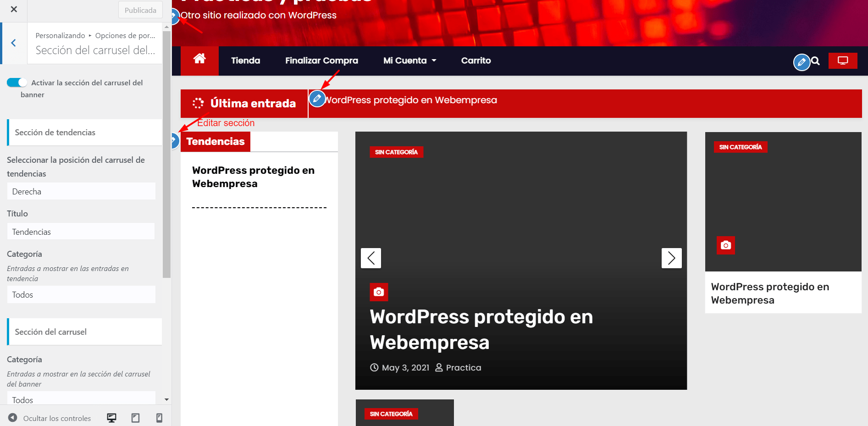Click the edit shortcut icon beside the site tagline
The height and width of the screenshot is (426, 868).
pos(174,17)
